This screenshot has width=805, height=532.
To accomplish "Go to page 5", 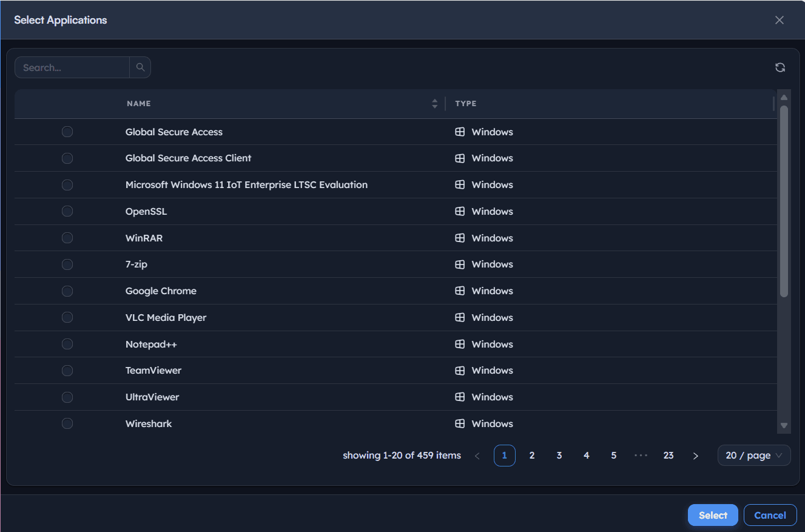I will 614,456.
